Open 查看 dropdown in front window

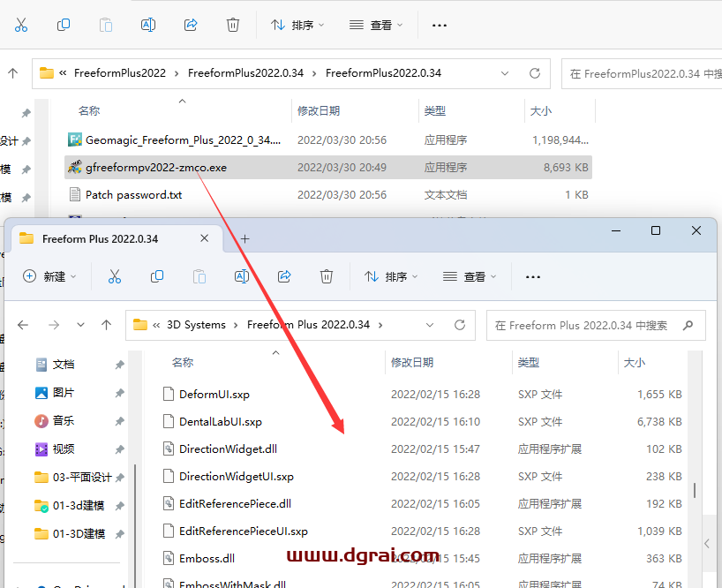coord(470,276)
